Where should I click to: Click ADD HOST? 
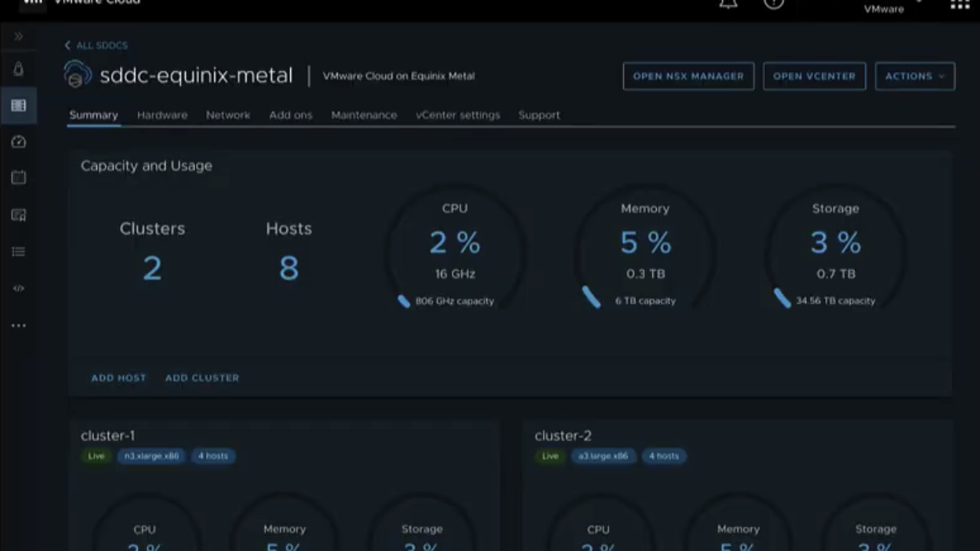point(119,377)
